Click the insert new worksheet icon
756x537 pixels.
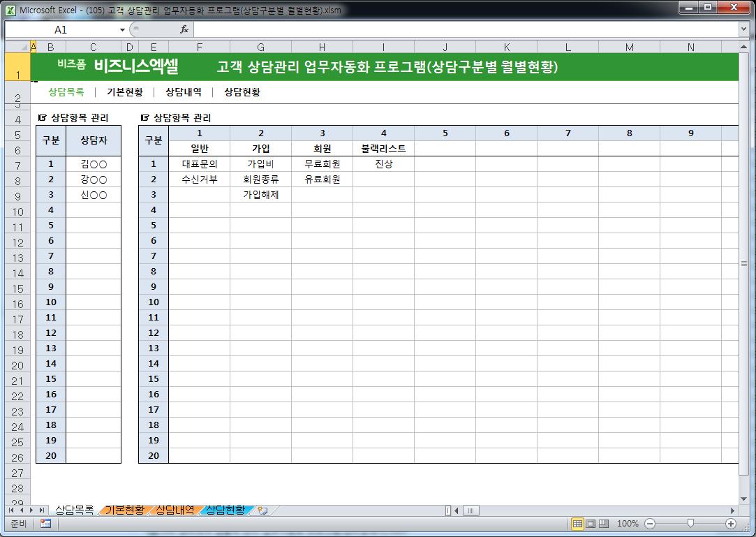click(263, 510)
